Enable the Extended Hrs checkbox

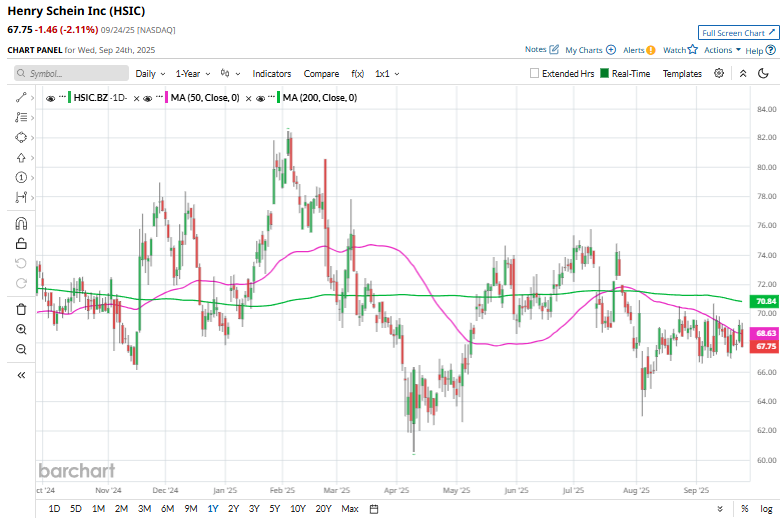(x=535, y=74)
